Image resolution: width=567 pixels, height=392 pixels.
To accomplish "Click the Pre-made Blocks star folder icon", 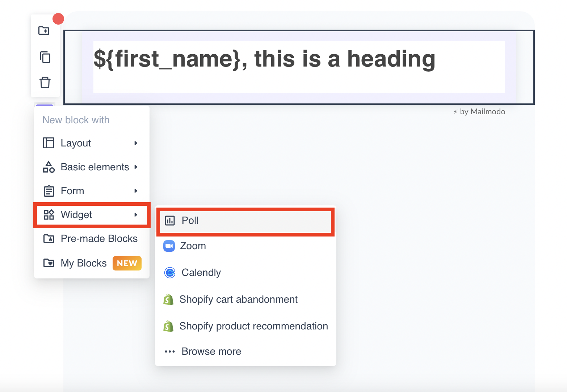I will [49, 239].
